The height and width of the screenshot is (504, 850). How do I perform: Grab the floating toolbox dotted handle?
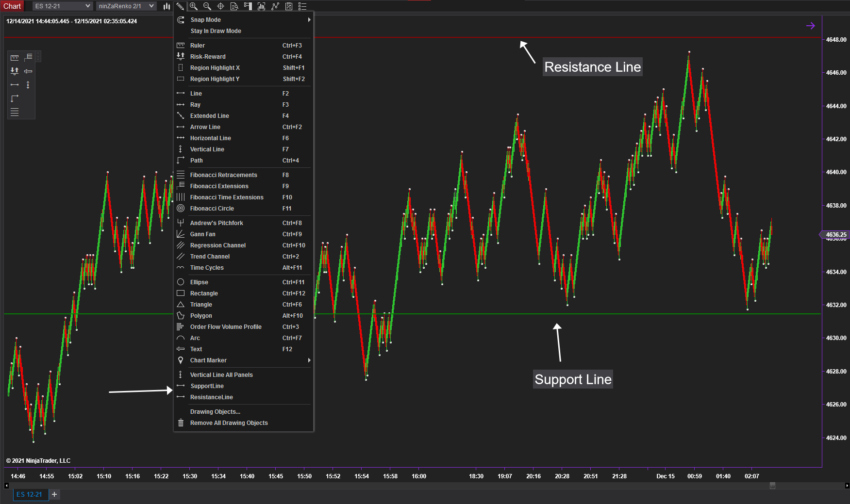pos(38,57)
